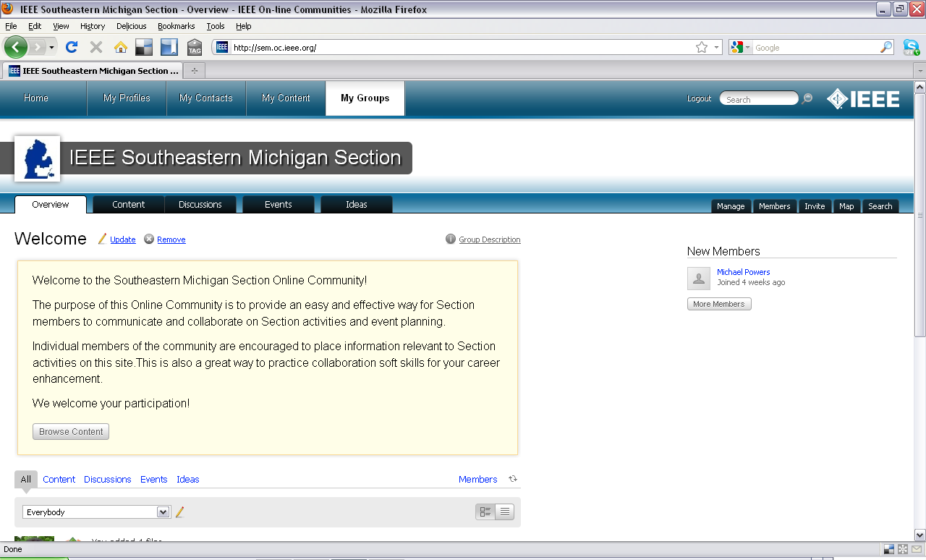926x560 pixels.
Task: Open the Bookmarks menu
Action: coord(177,26)
